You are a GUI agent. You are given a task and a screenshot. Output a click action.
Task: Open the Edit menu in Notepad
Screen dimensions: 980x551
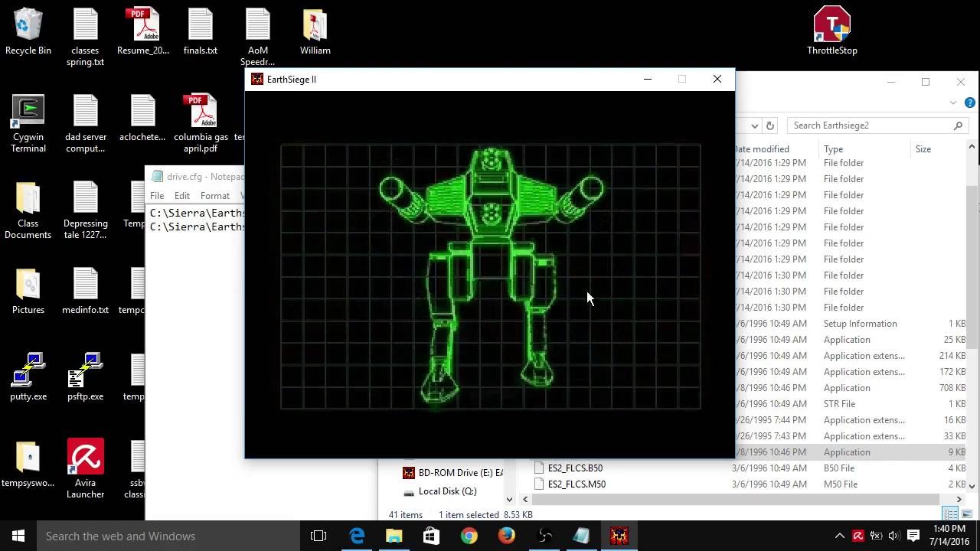pyautogui.click(x=182, y=196)
